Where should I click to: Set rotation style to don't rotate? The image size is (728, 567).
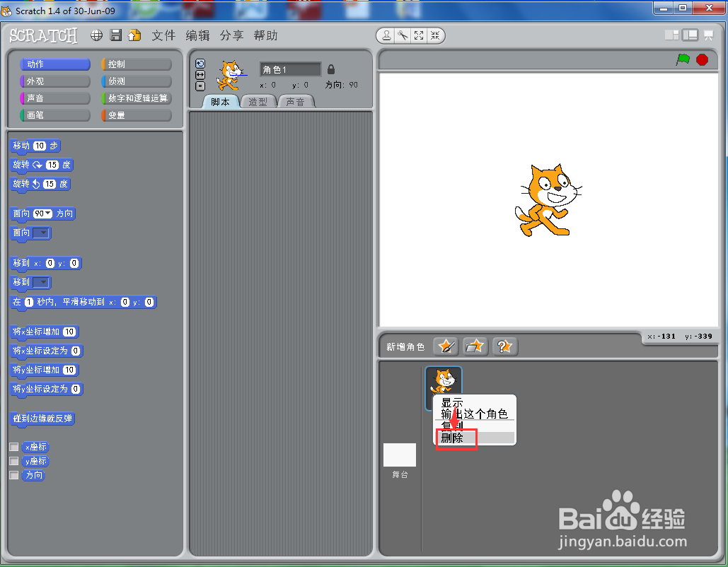200,86
